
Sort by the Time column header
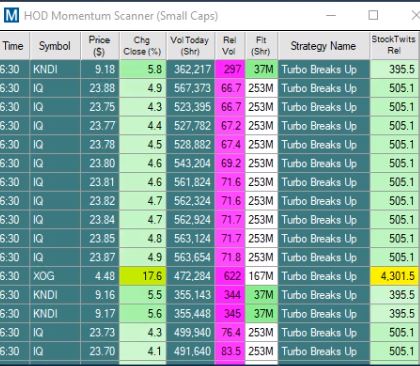(14, 46)
